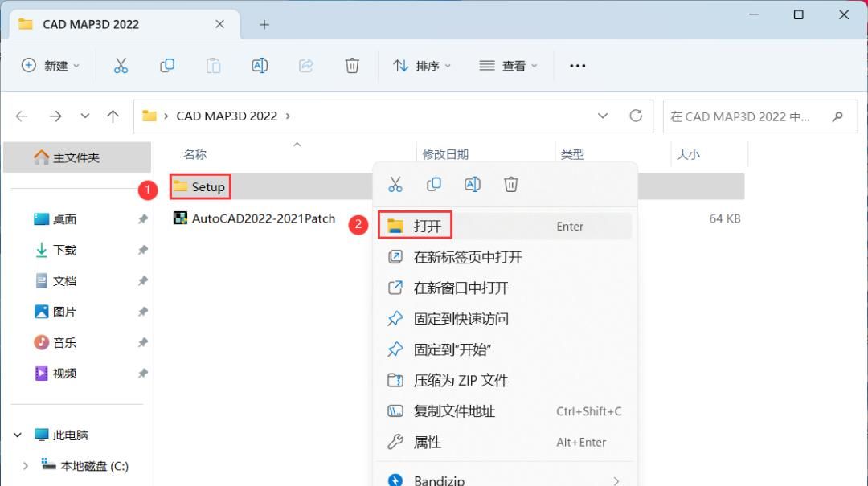Click the 新建 button
The image size is (868, 486).
(x=50, y=65)
